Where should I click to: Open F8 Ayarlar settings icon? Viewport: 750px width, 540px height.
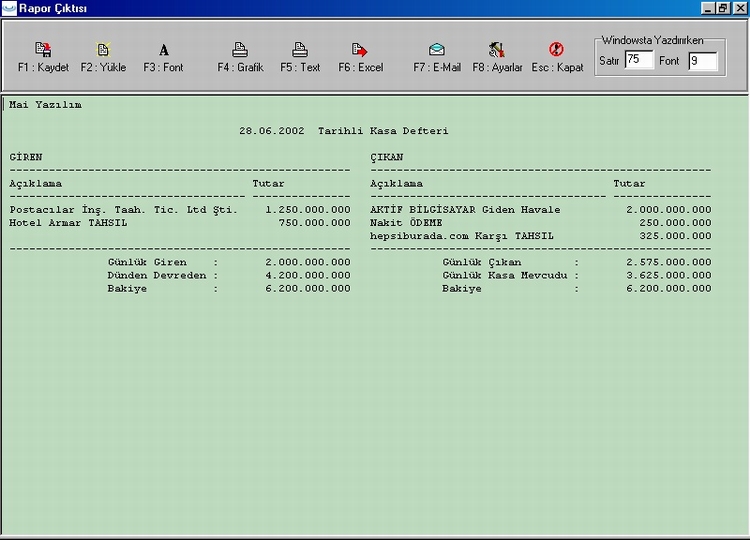[497, 50]
